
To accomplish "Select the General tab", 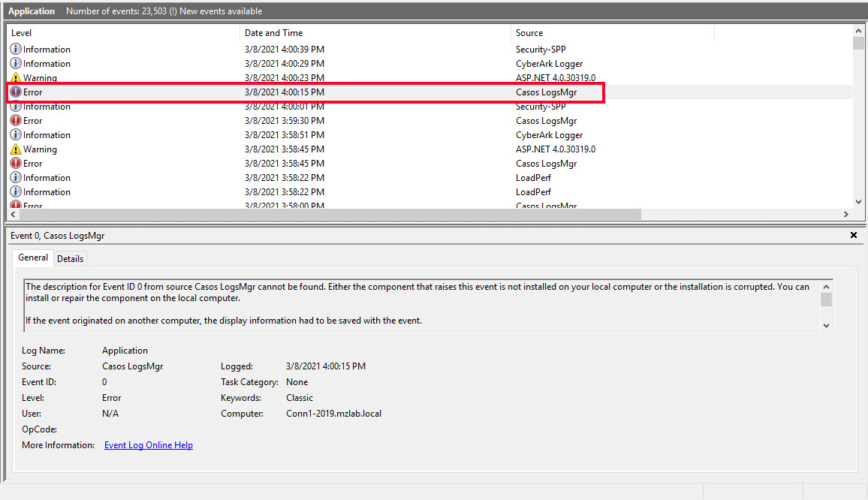I will pos(33,258).
